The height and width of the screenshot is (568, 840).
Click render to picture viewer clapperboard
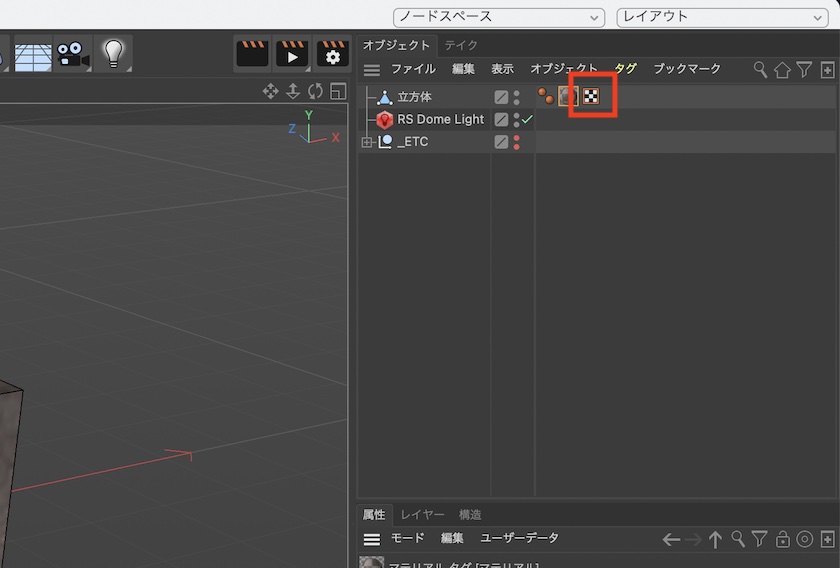point(292,53)
